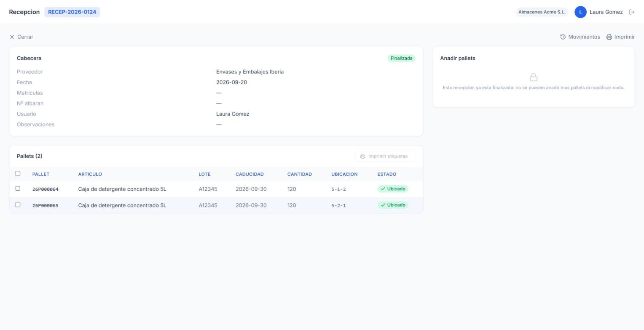This screenshot has height=330, width=644.
Task: Click the logout icon next to Laura Gomez
Action: 632,12
